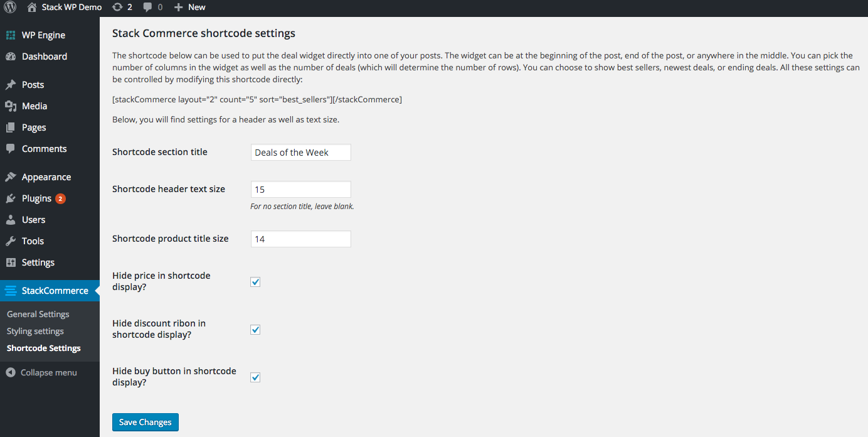Toggle Hide discount ribon checkbox
Viewport: 868px width, 437px height.
pyautogui.click(x=255, y=330)
